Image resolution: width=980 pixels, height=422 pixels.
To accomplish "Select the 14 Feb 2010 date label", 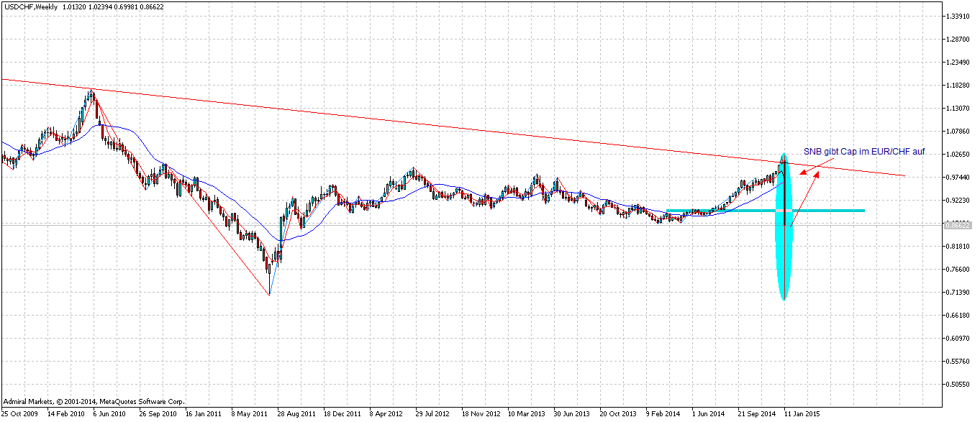I will point(65,414).
